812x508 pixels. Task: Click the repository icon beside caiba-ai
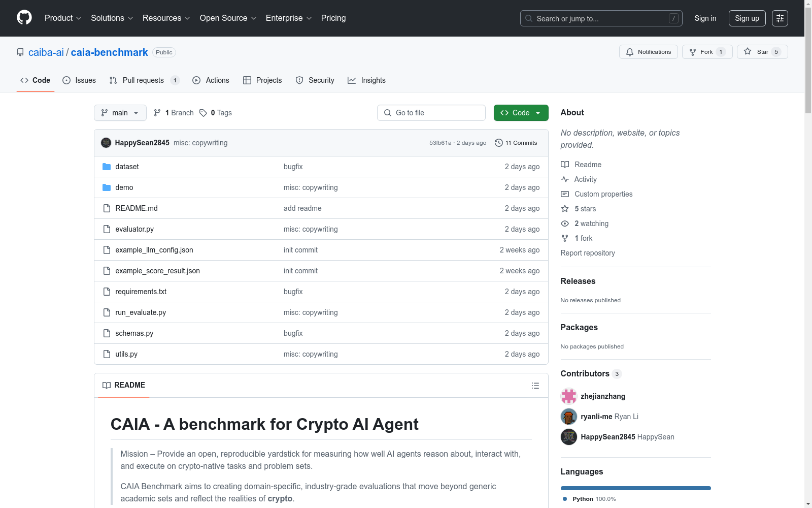click(20, 52)
